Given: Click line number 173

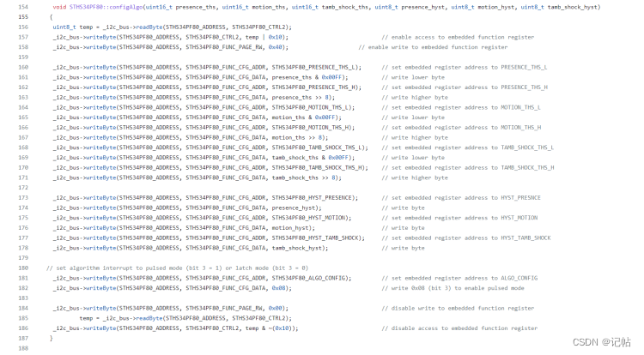Looking at the screenshot, I should 23,197.
